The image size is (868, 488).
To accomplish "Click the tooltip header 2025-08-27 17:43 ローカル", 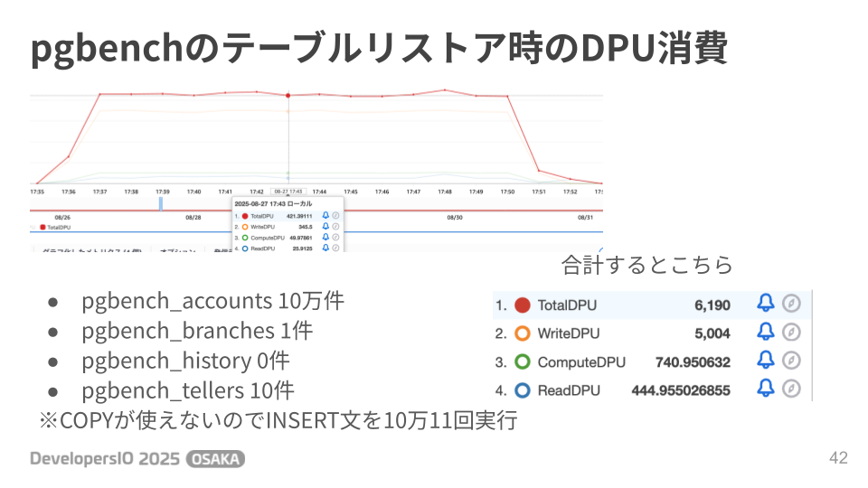I will pos(273,203).
